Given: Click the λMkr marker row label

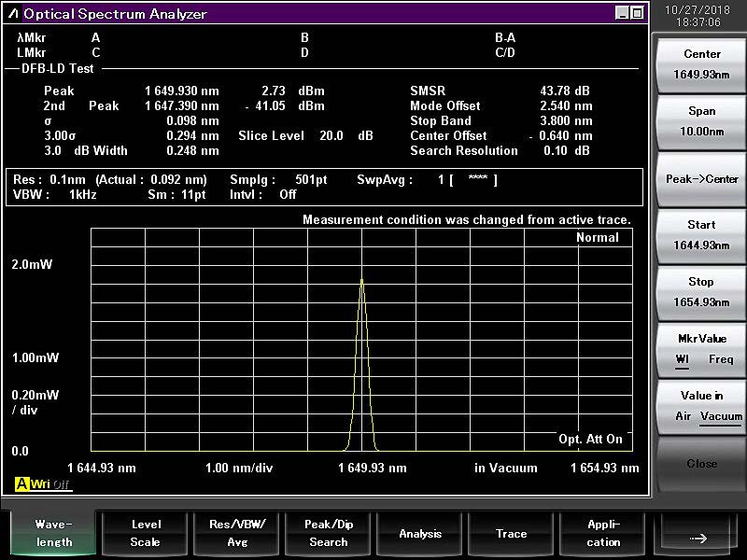Looking at the screenshot, I should point(32,38).
